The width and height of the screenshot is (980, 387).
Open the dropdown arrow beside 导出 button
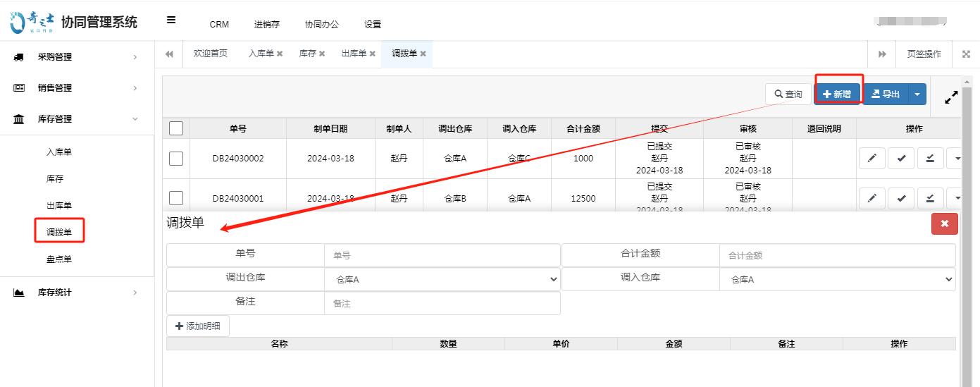[x=917, y=94]
